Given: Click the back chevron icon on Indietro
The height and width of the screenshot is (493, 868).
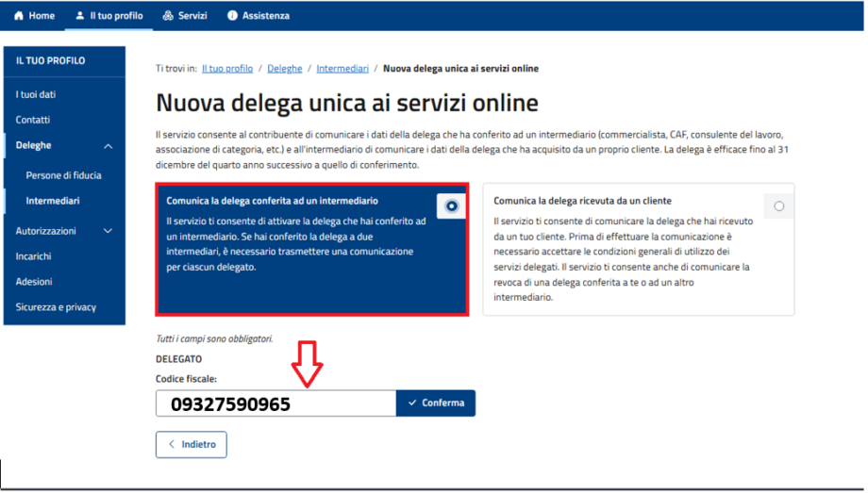Looking at the screenshot, I should (x=172, y=444).
